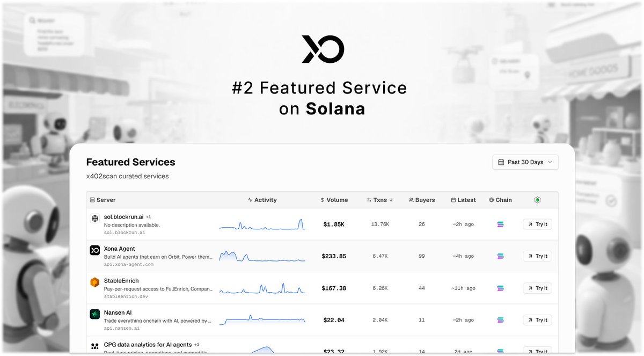Click the green hexagon header icon
Screen dimensions: 644x356
[537, 200]
